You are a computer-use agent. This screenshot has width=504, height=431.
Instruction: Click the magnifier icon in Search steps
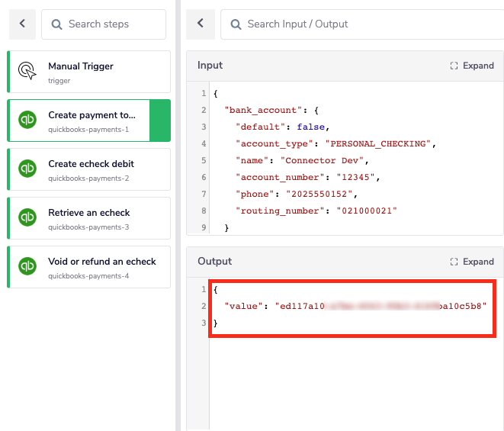(56, 24)
